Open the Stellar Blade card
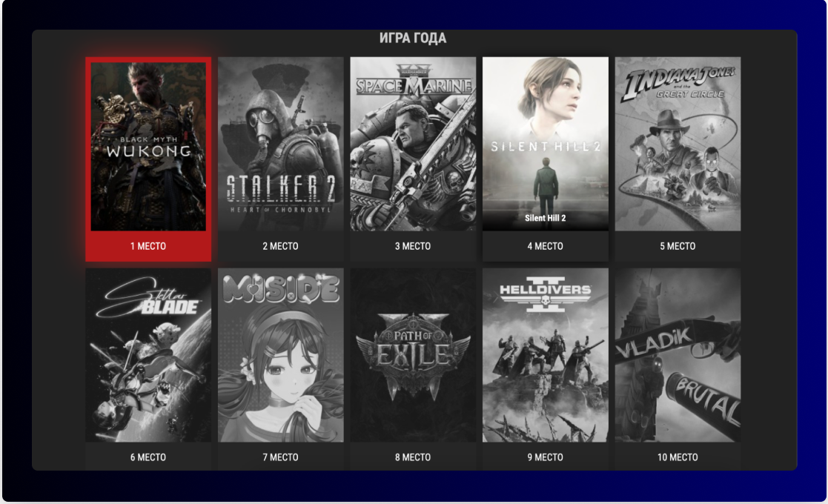 [x=148, y=356]
